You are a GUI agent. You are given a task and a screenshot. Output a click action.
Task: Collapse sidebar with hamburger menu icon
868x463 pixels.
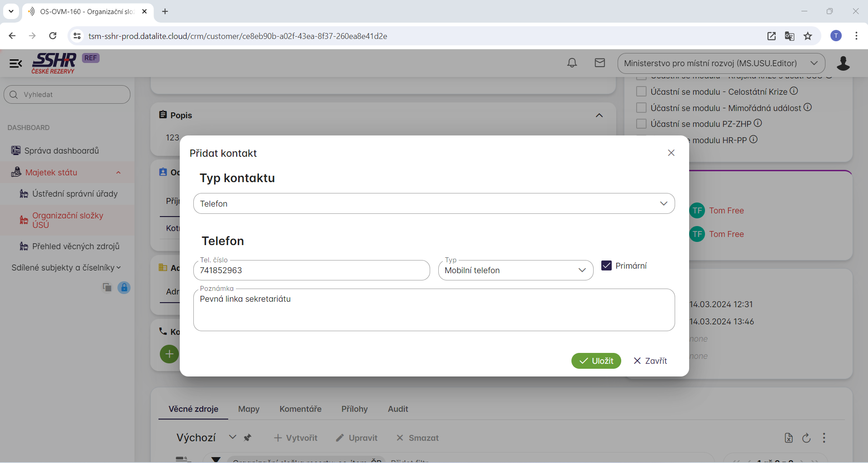pyautogui.click(x=16, y=63)
